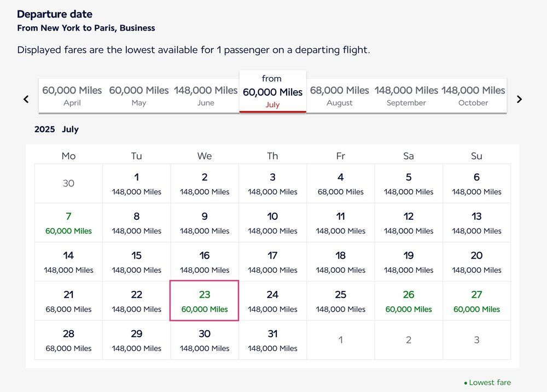This screenshot has height=392, width=547.
Task: Click the previous months left arrow
Action: (26, 99)
